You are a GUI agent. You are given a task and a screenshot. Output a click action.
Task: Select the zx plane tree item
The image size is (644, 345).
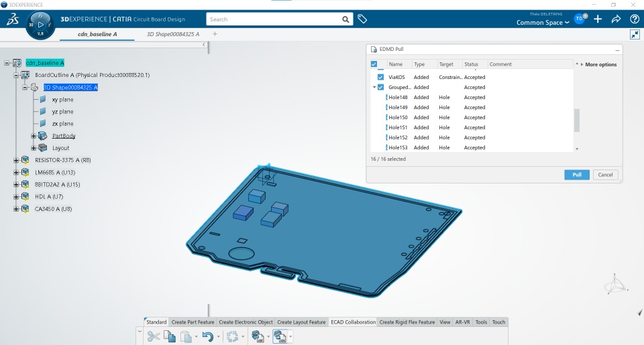pyautogui.click(x=62, y=123)
